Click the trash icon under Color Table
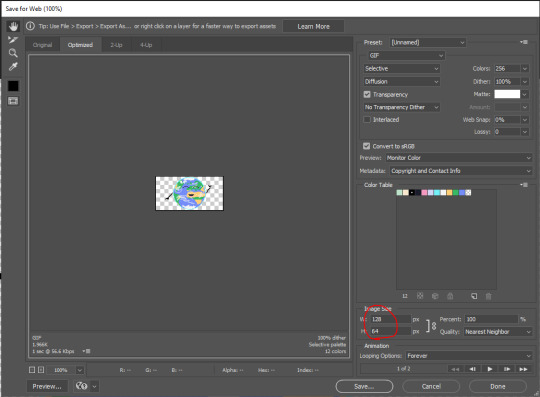This screenshot has width=540, height=397. 488,296
